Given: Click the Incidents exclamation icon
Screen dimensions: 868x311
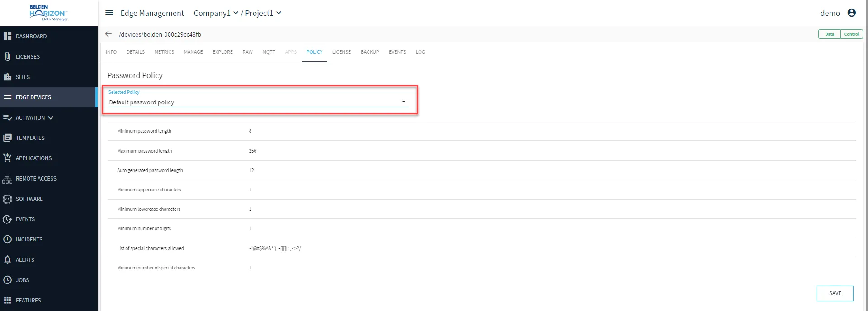Looking at the screenshot, I should tap(7, 239).
